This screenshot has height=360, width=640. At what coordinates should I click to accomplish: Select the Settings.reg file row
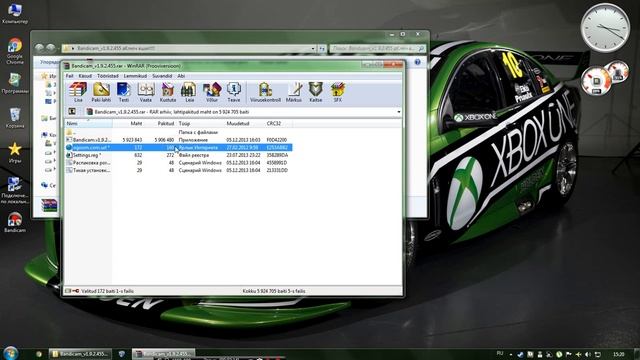click(178, 155)
